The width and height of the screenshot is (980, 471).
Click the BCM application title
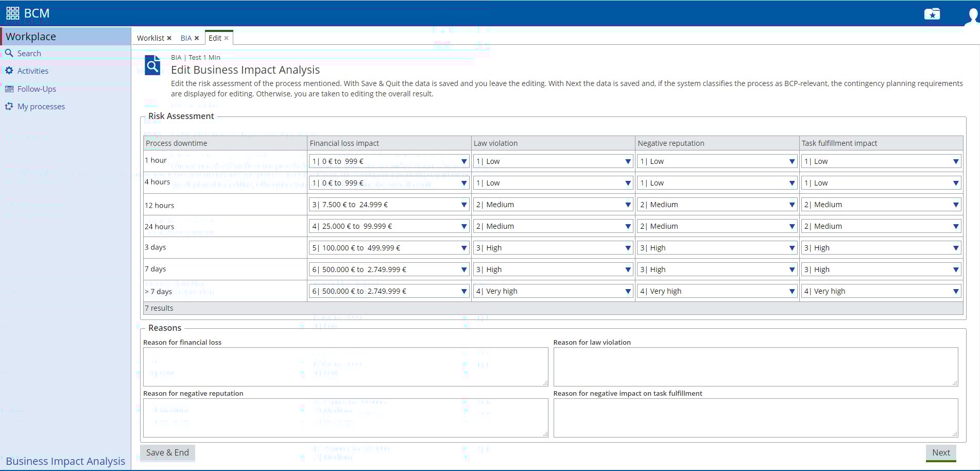coord(37,13)
